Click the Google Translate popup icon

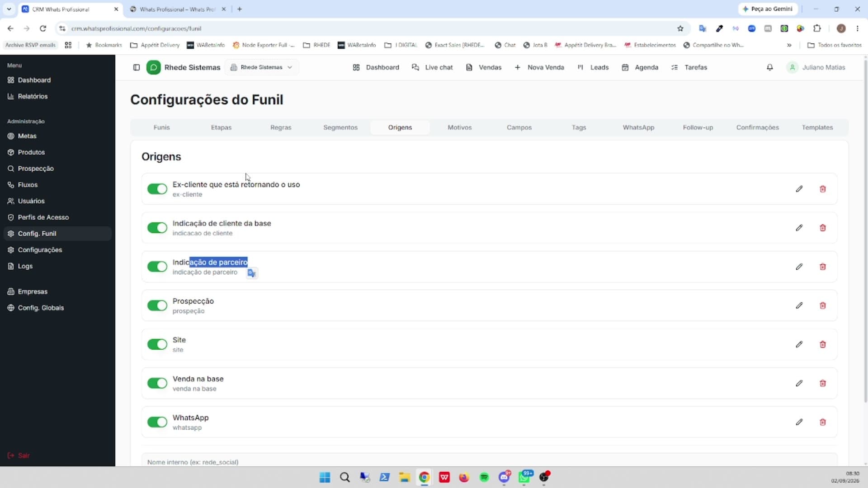tap(252, 273)
